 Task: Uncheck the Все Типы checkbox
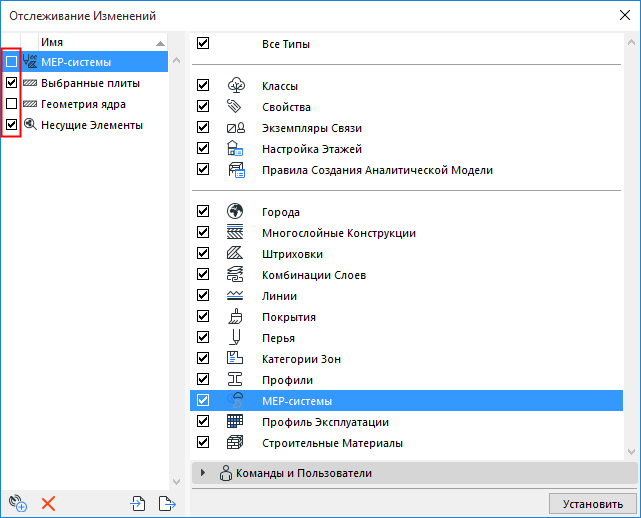pos(203,43)
